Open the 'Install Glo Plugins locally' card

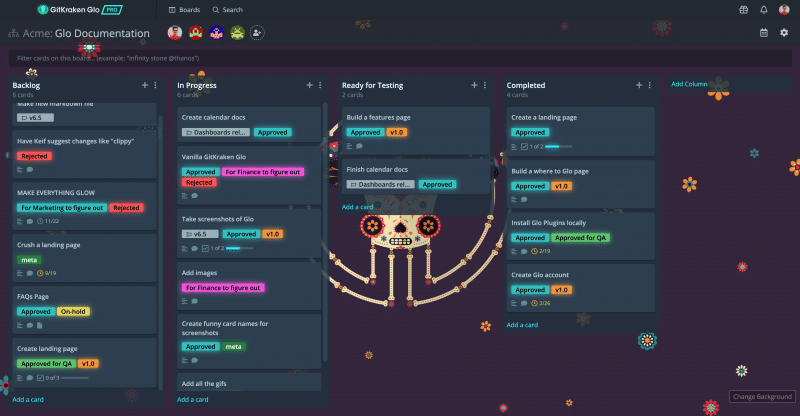pos(581,236)
